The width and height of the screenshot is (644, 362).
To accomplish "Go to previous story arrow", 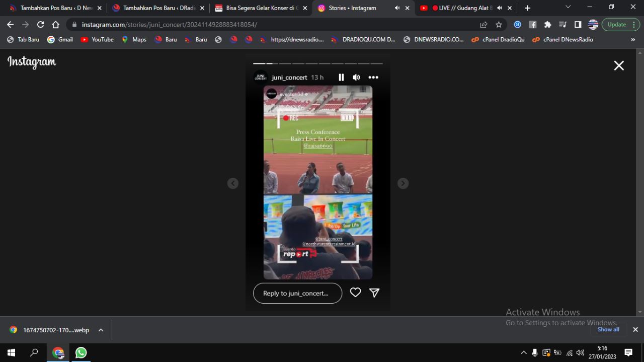I will coord(232,183).
